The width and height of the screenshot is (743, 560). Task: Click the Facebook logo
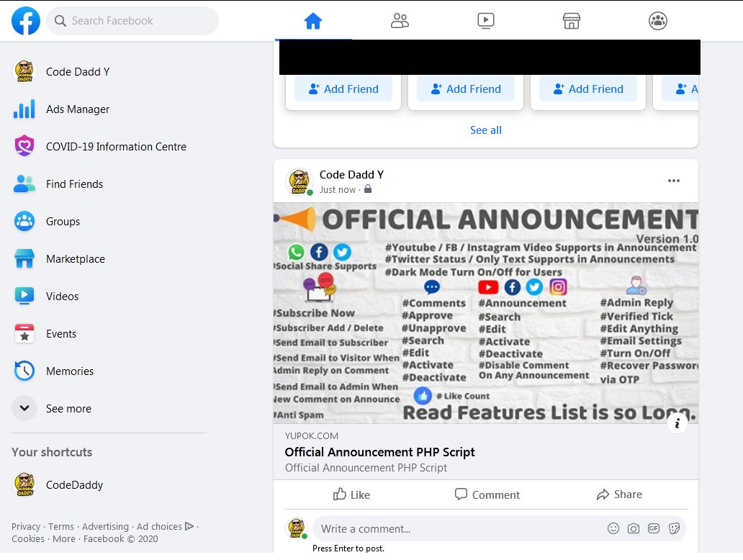[26, 21]
